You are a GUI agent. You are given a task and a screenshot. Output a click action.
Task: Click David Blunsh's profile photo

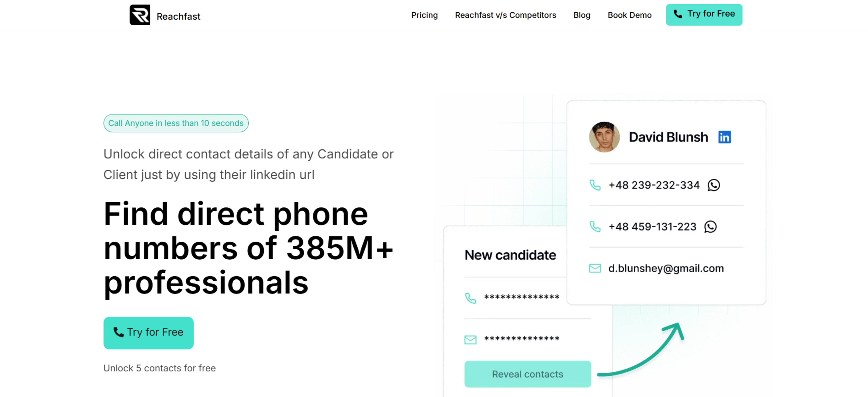click(x=604, y=137)
